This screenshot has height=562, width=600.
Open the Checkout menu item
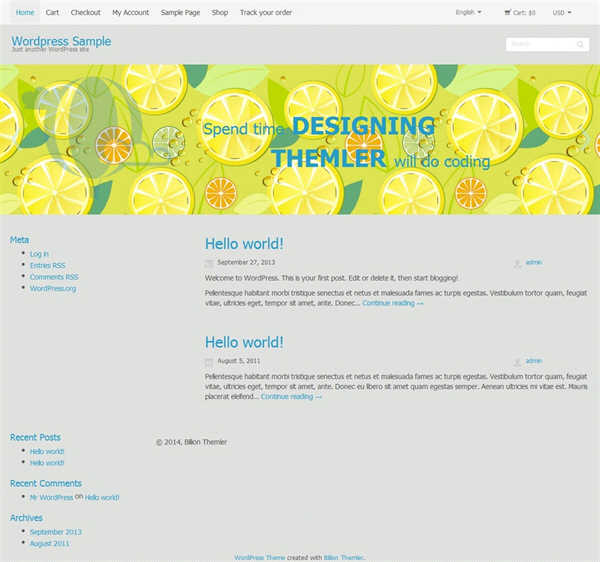click(85, 13)
